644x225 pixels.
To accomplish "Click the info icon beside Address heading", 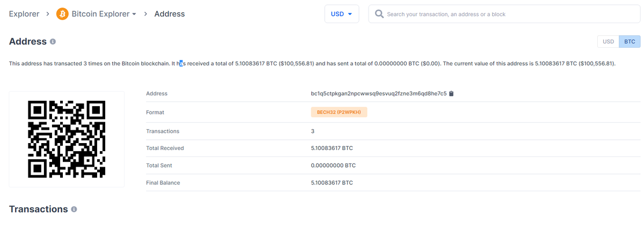I will [53, 41].
